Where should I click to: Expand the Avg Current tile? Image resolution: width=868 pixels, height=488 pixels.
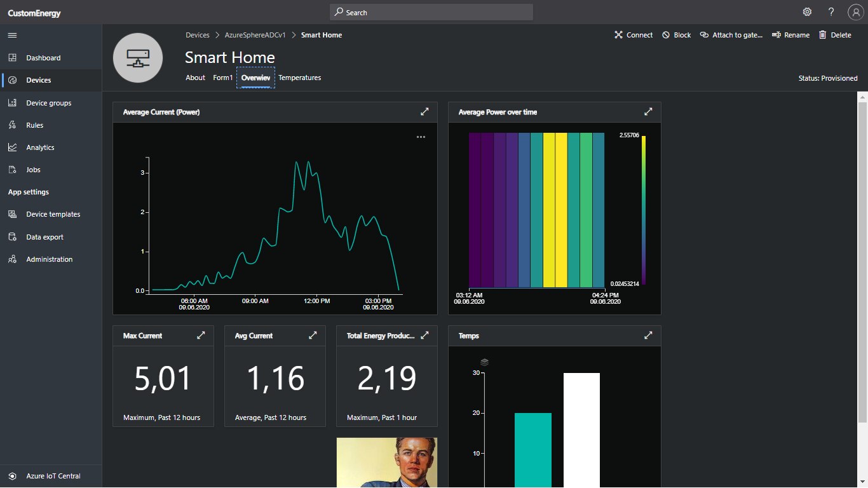(313, 335)
